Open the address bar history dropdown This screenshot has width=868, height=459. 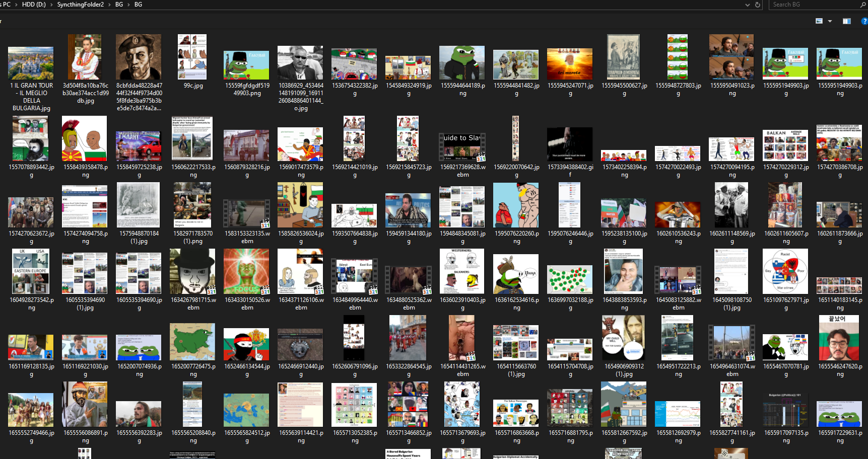[748, 5]
